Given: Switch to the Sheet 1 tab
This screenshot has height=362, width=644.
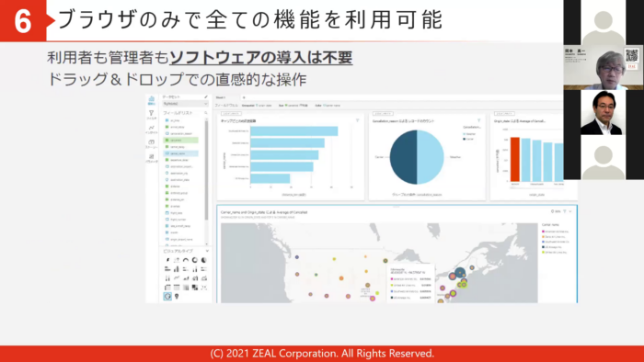Looking at the screenshot, I should pyautogui.click(x=221, y=97).
